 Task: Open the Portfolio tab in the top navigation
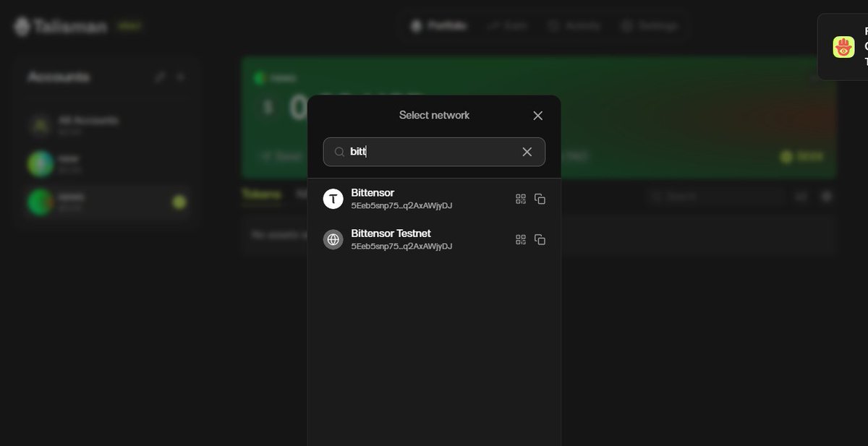tap(438, 26)
